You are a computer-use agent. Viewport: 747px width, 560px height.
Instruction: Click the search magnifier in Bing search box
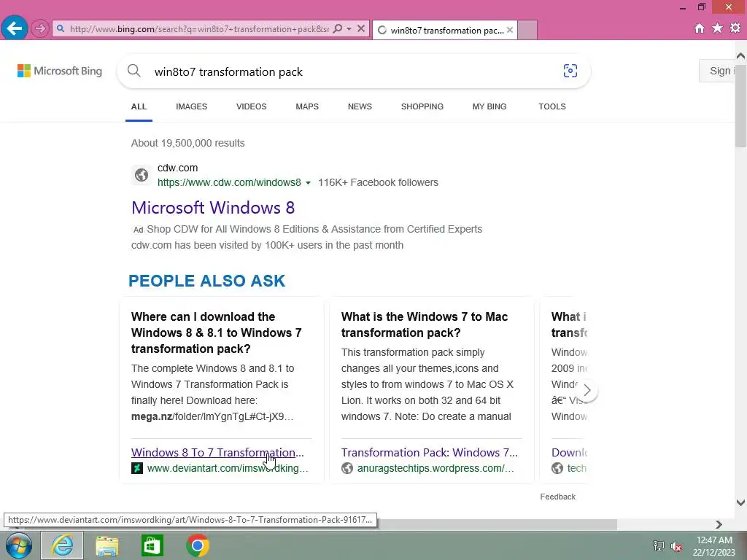pos(134,71)
